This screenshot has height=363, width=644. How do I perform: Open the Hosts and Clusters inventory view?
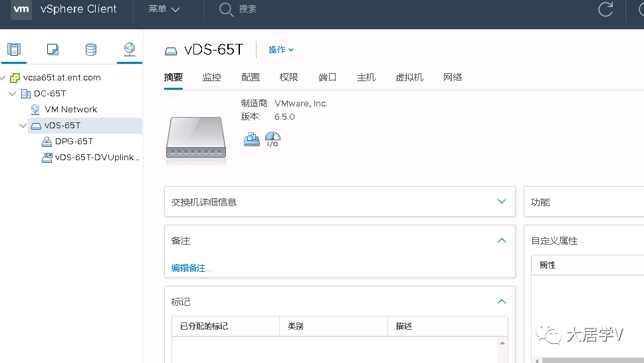tap(14, 50)
